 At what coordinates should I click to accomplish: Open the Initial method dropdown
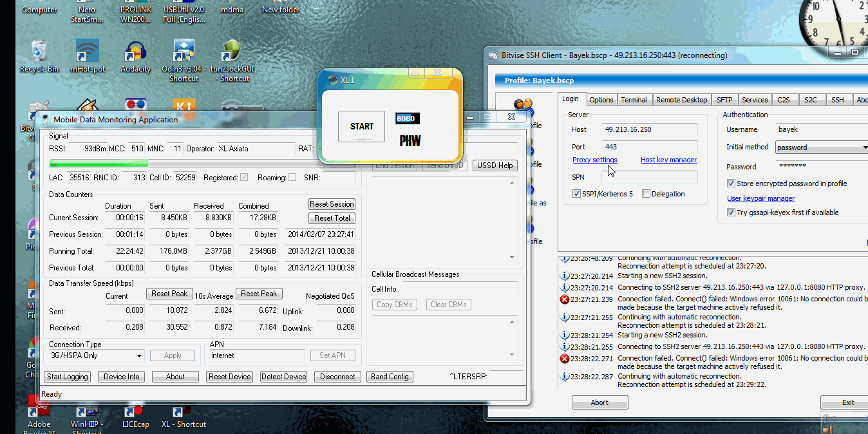[x=822, y=147]
